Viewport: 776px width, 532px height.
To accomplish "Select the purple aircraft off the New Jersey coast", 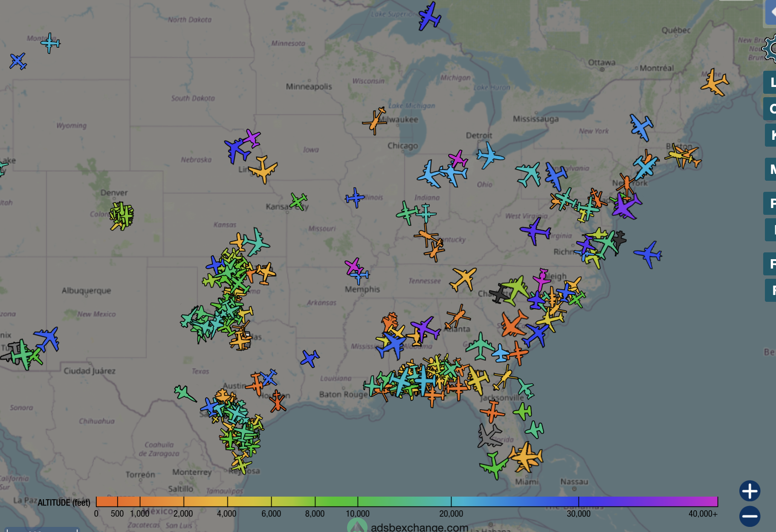I will pos(625,206).
